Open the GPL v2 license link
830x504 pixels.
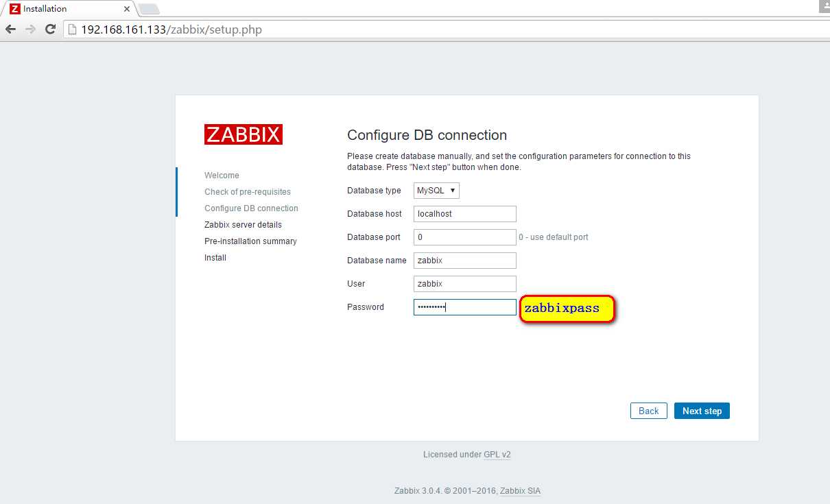(x=497, y=455)
